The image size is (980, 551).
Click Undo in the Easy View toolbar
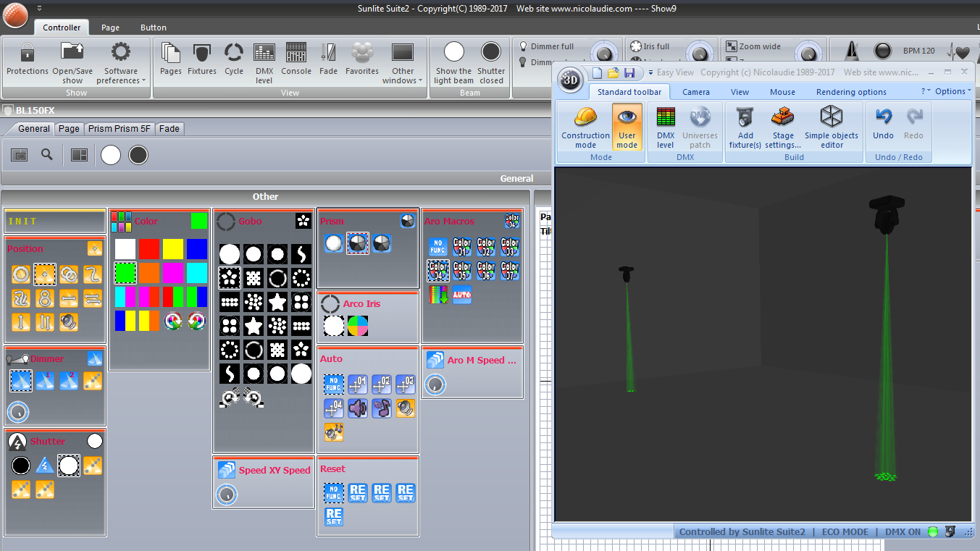click(883, 123)
